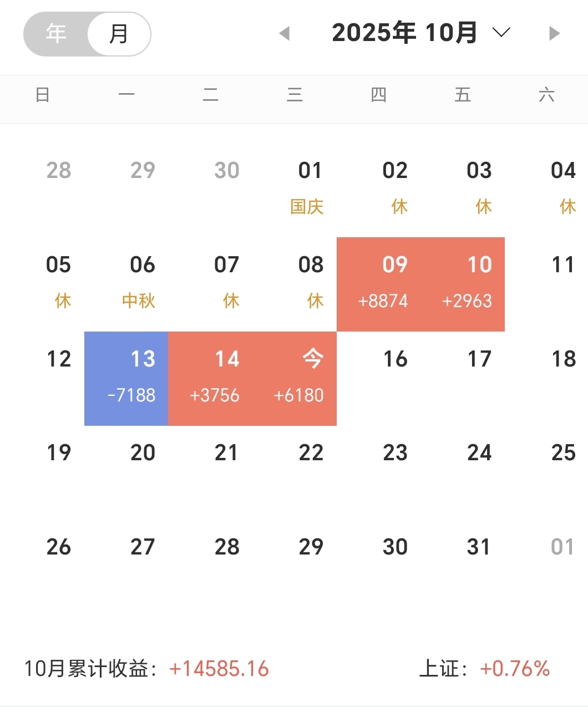Go to previous month arrow

click(x=285, y=33)
